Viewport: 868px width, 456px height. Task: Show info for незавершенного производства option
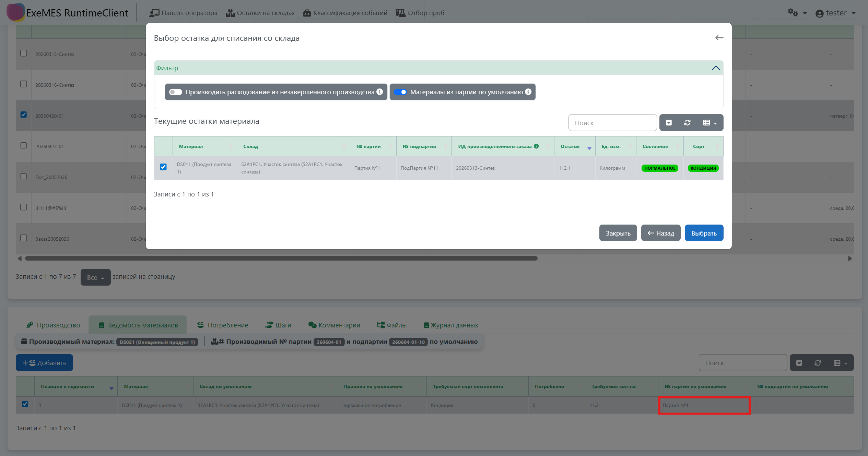[x=379, y=92]
